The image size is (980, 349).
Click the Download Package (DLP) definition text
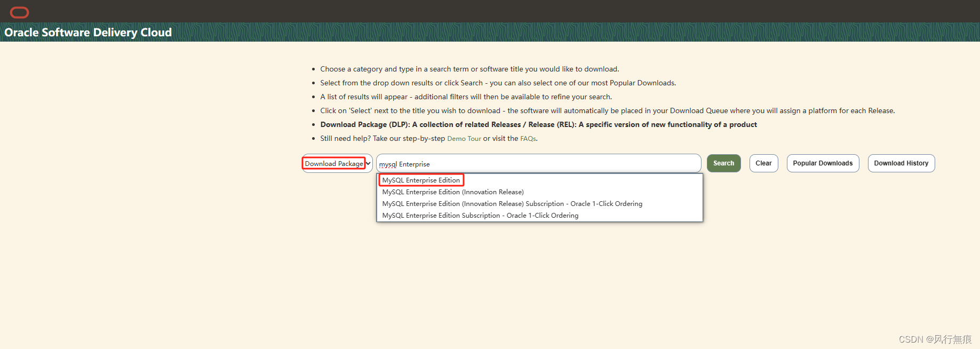[538, 125]
